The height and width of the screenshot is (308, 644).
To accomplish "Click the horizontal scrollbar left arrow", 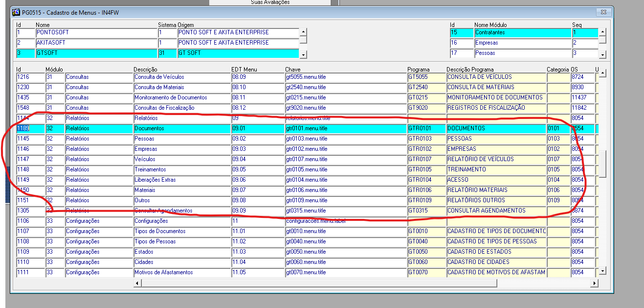I will pos(137,283).
